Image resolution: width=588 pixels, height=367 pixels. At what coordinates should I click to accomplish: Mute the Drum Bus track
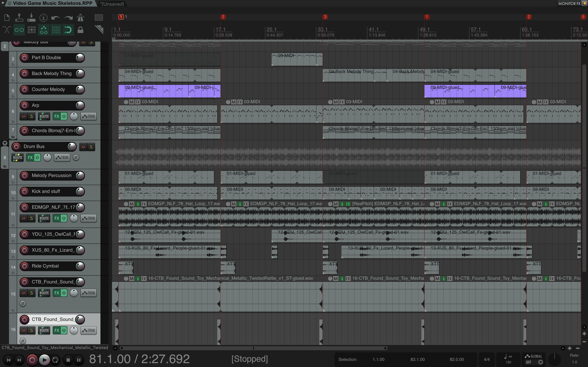(83, 147)
